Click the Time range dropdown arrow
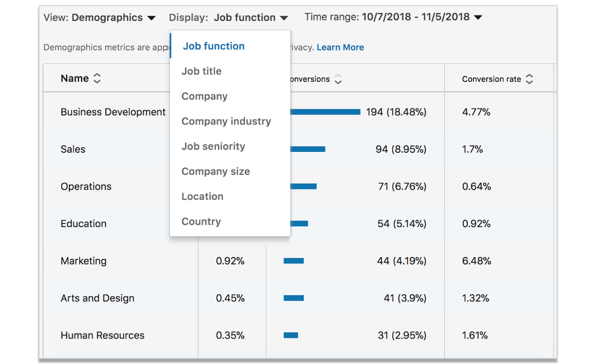This screenshot has height=364, width=589. [x=478, y=17]
